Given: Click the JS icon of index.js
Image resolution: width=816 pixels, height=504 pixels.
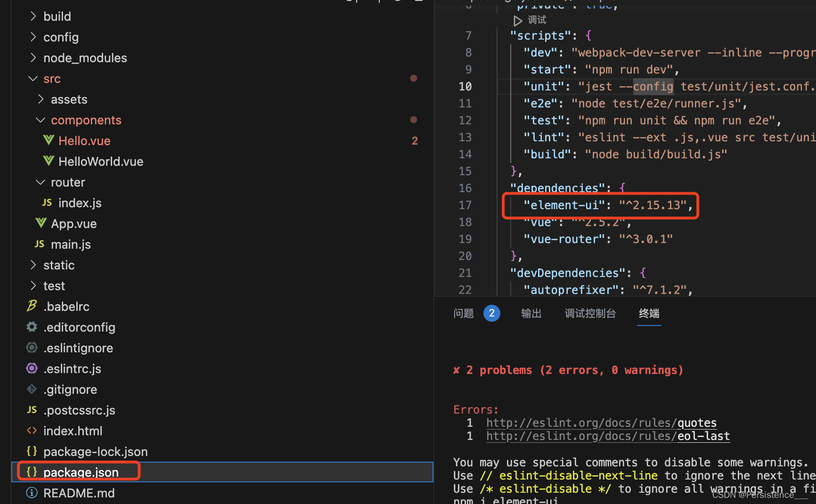Looking at the screenshot, I should 47,203.
